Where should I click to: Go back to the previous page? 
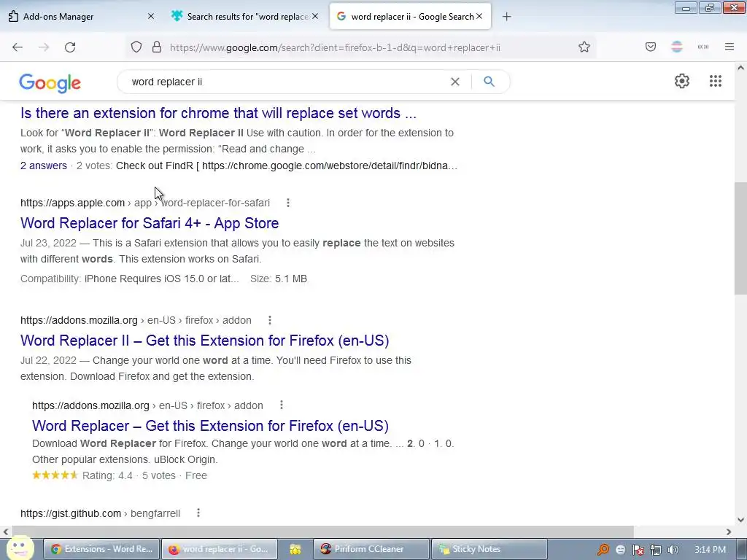coord(18,47)
